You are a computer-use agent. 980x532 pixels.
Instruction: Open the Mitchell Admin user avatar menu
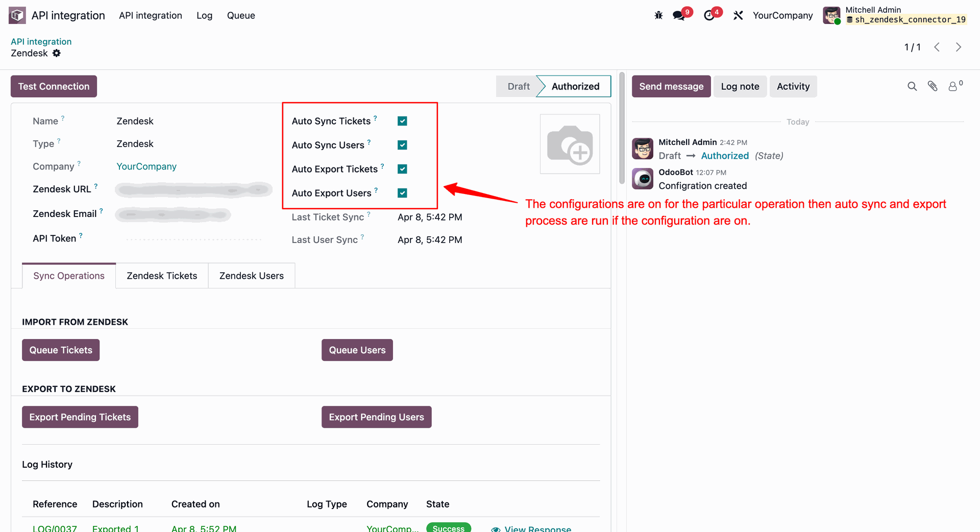pyautogui.click(x=831, y=15)
